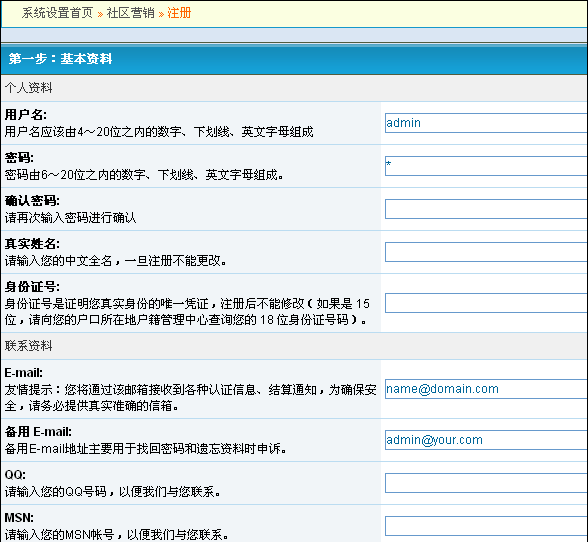This screenshot has width=588, height=542.
Task: Focus the 用户名 field containing admin
Action: click(486, 123)
